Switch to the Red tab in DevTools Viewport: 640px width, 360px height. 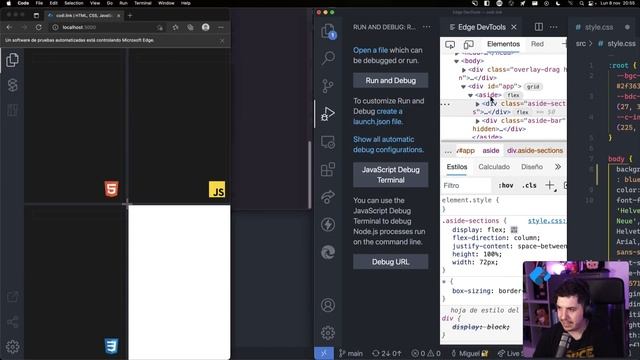click(537, 44)
